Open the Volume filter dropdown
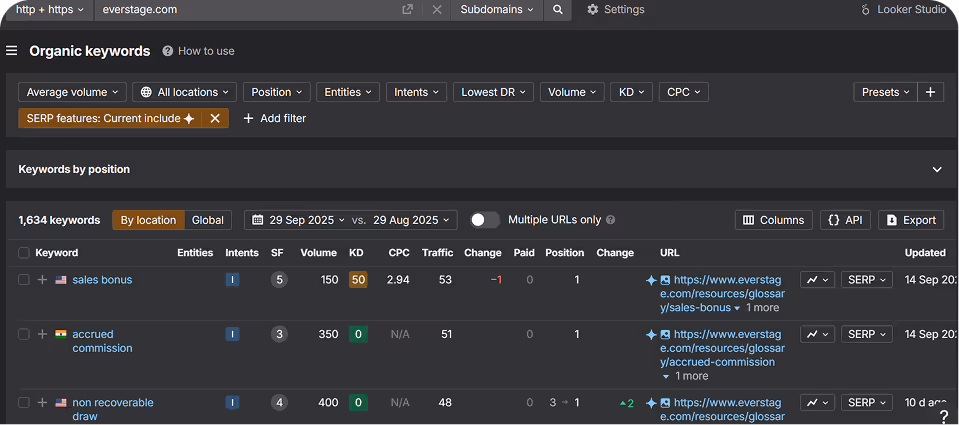959x425 pixels. pos(572,92)
